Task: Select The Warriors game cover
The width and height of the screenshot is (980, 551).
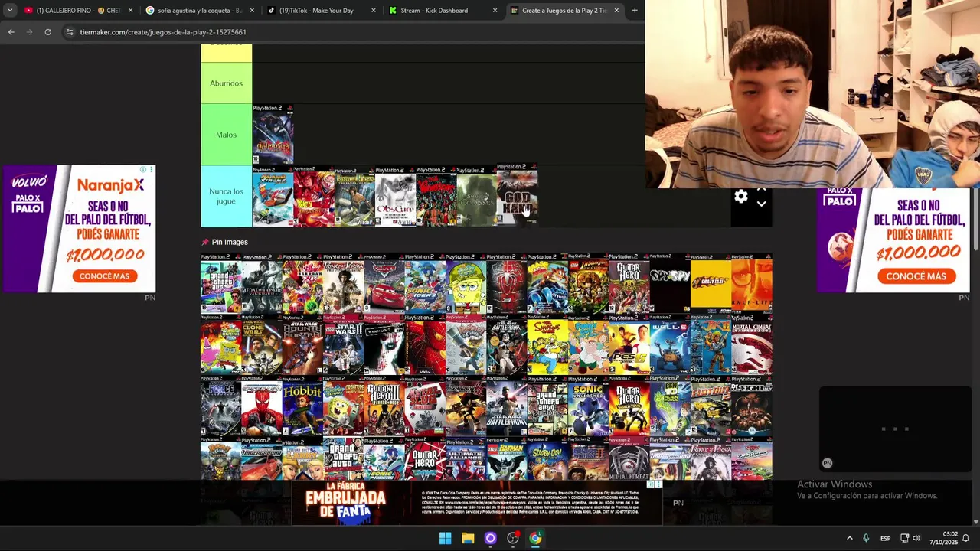Action: 436,197
